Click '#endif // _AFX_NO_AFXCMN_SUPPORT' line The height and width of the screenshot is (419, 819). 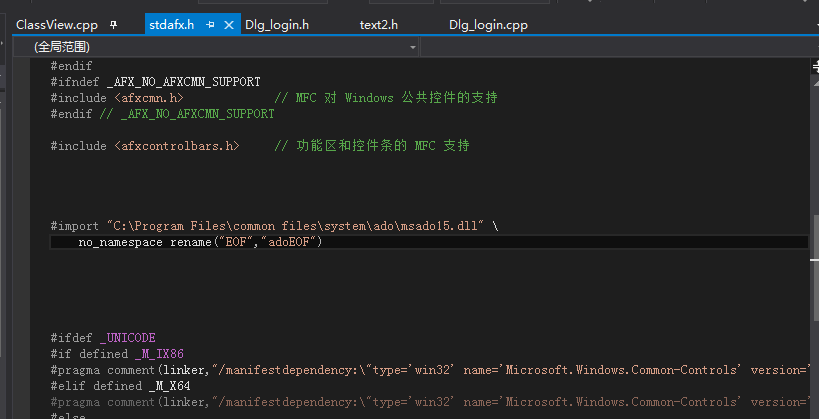tap(162, 114)
